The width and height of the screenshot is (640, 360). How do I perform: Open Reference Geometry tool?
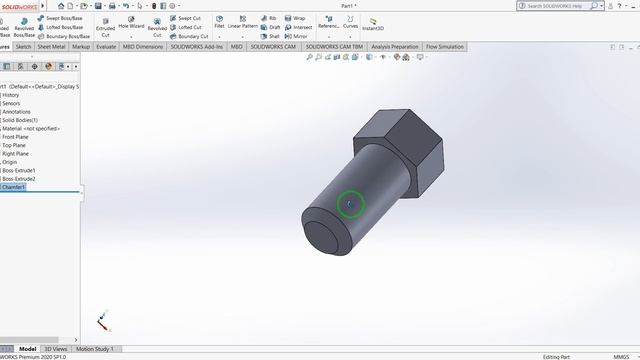coord(329,22)
